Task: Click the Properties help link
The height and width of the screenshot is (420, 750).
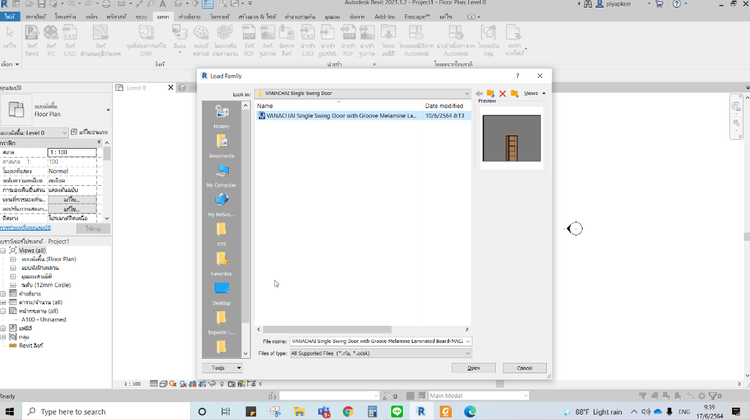Action: click(x=25, y=228)
